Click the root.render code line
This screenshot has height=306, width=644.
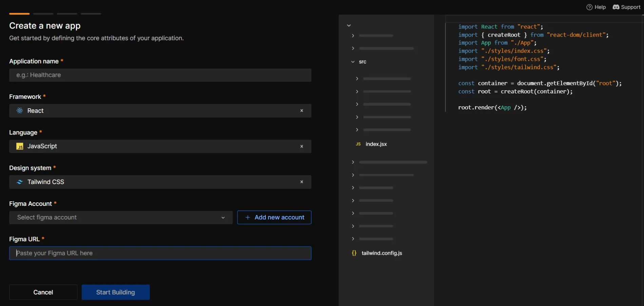point(492,108)
